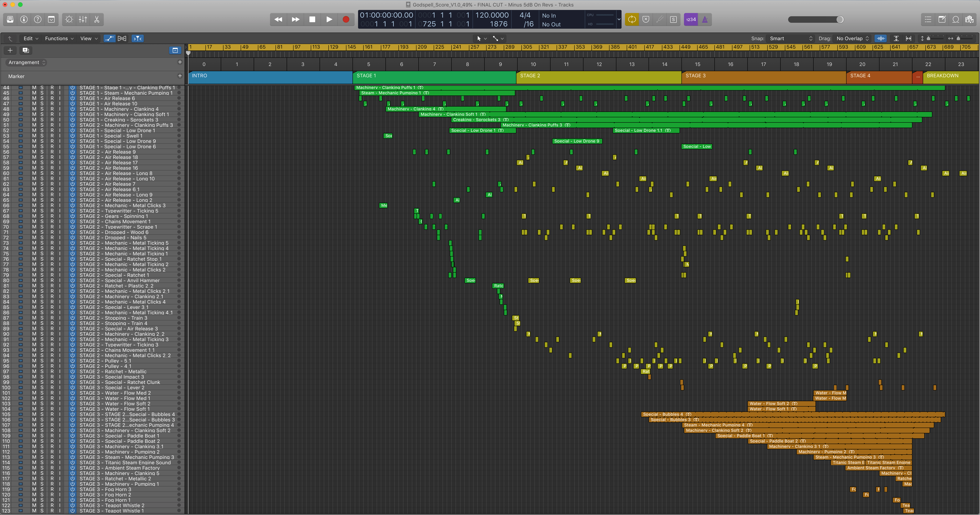Select the INTRO arrangement marker
The height and width of the screenshot is (515, 980).
(271, 77)
